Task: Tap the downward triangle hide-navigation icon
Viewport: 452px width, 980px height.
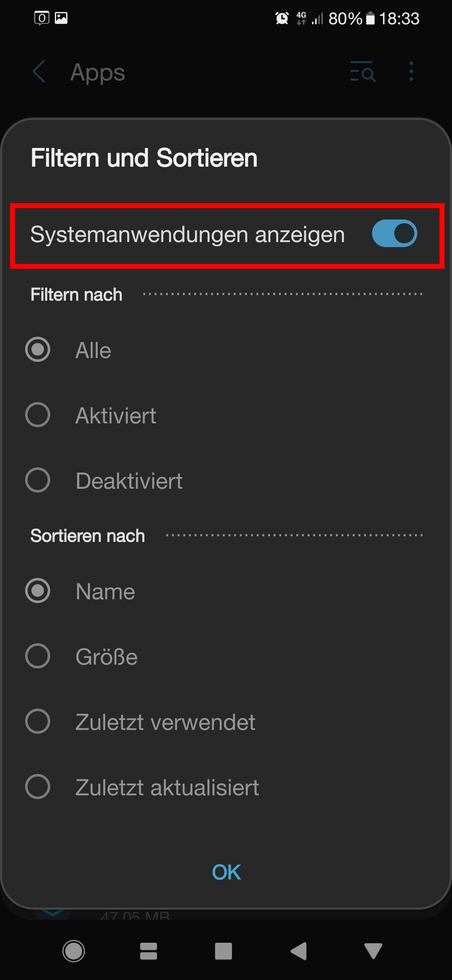Action: click(373, 951)
